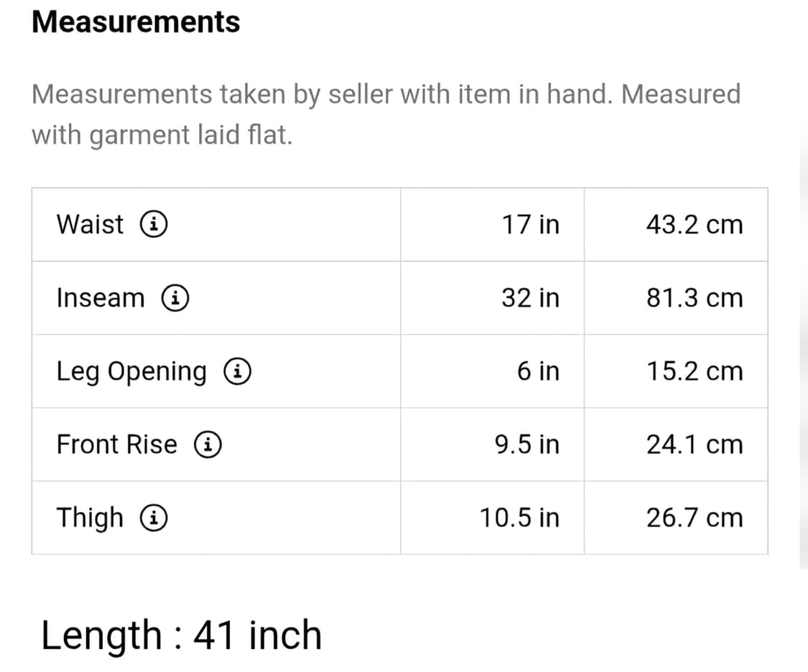This screenshot has width=808, height=672.
Task: Click the Length : 41 inch text
Action: 181,635
